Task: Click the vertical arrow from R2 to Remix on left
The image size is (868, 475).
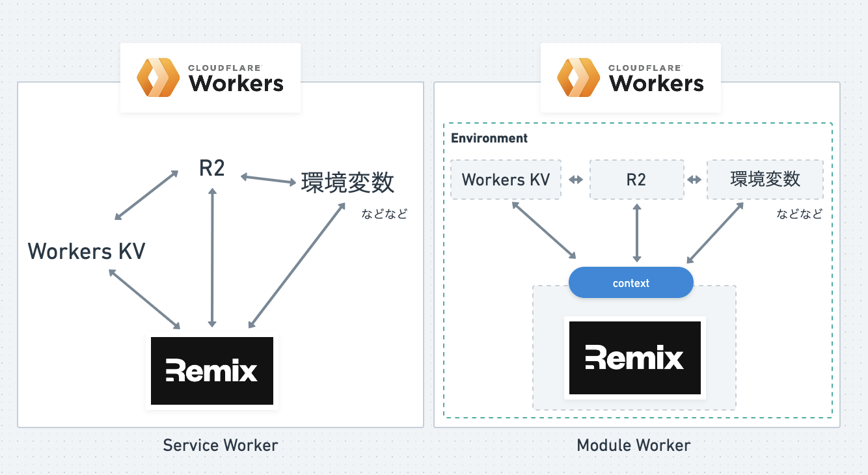Action: click(x=211, y=257)
